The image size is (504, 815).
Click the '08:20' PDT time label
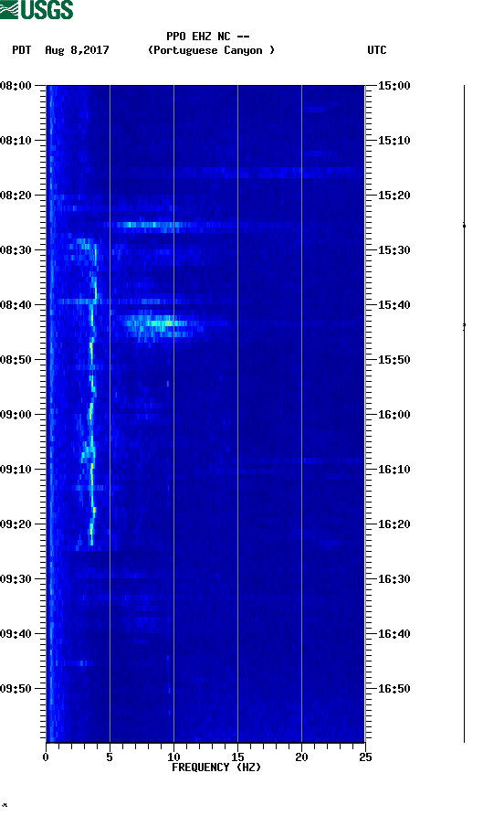[16, 195]
